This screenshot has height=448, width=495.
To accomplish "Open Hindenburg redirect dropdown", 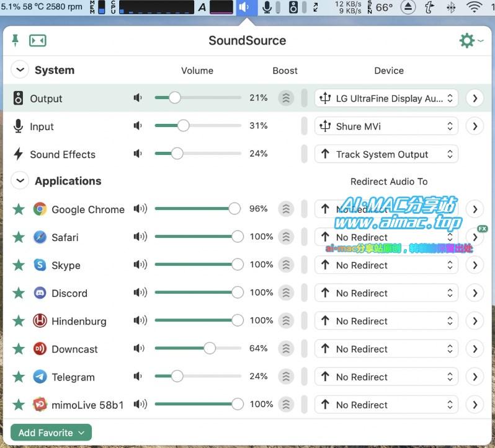I will (x=386, y=321).
